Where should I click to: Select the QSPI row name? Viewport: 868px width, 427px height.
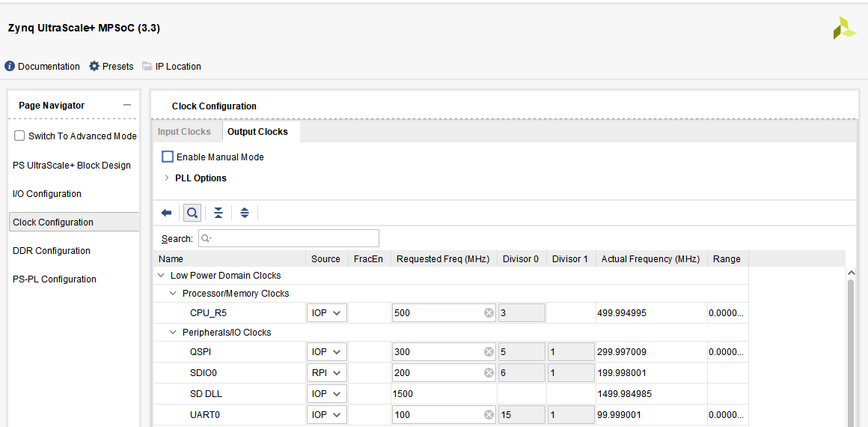(201, 351)
